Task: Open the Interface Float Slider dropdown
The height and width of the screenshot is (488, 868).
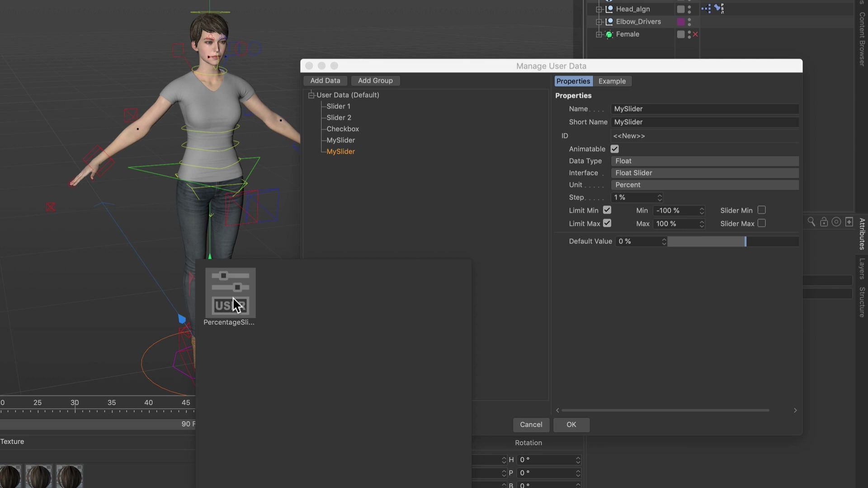Action: (x=704, y=173)
